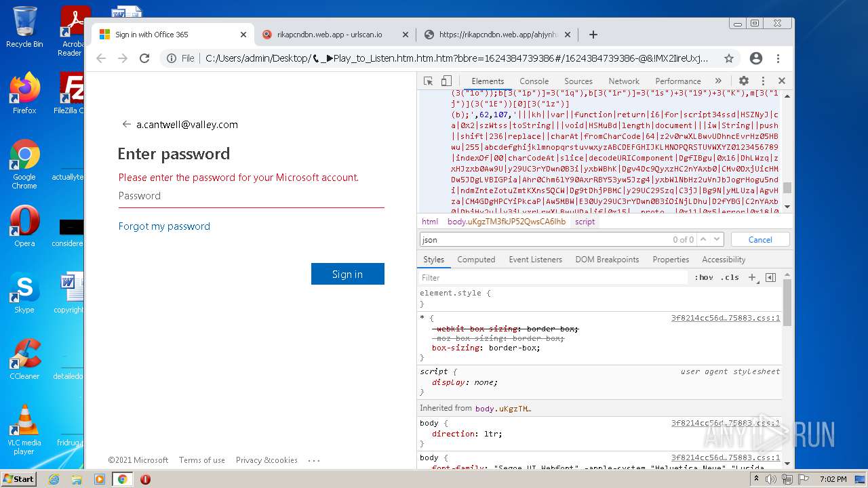Open Recycle Bin on desktop

24,28
